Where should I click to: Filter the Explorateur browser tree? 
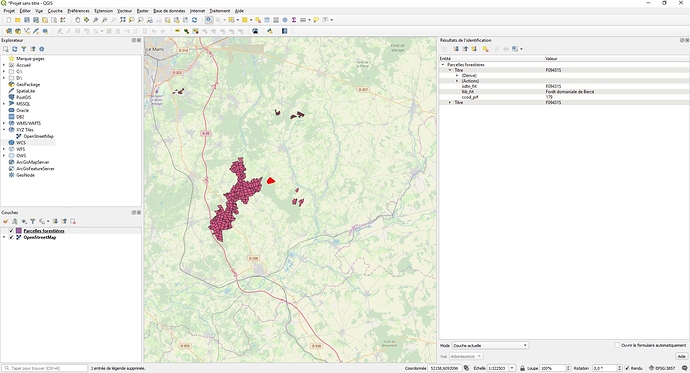point(24,49)
